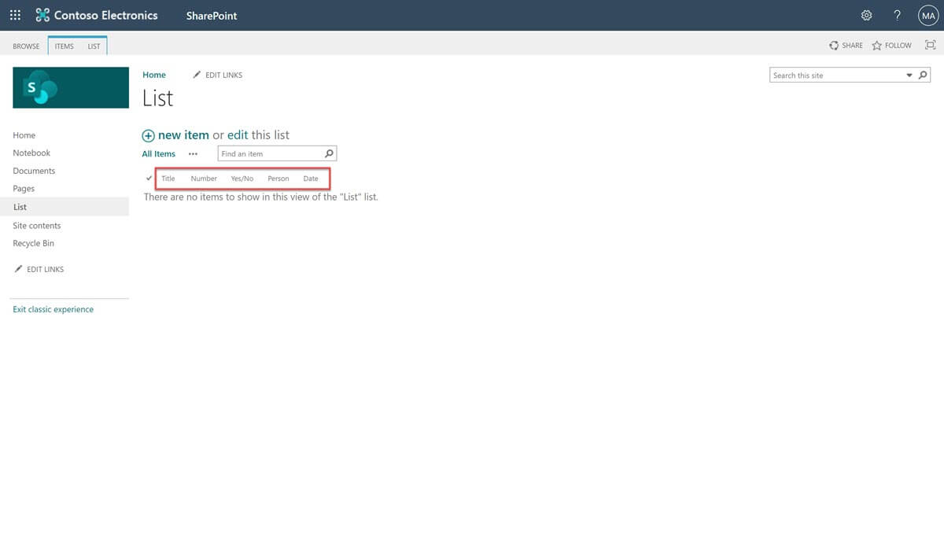Screen dimensions: 944x560
Task: Click Exit classic experience
Action: (53, 309)
